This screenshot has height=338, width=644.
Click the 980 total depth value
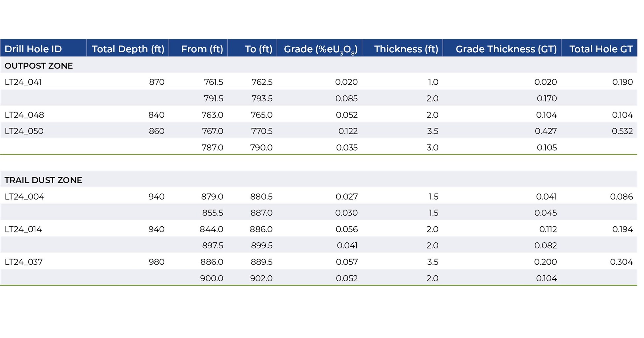pos(156,262)
